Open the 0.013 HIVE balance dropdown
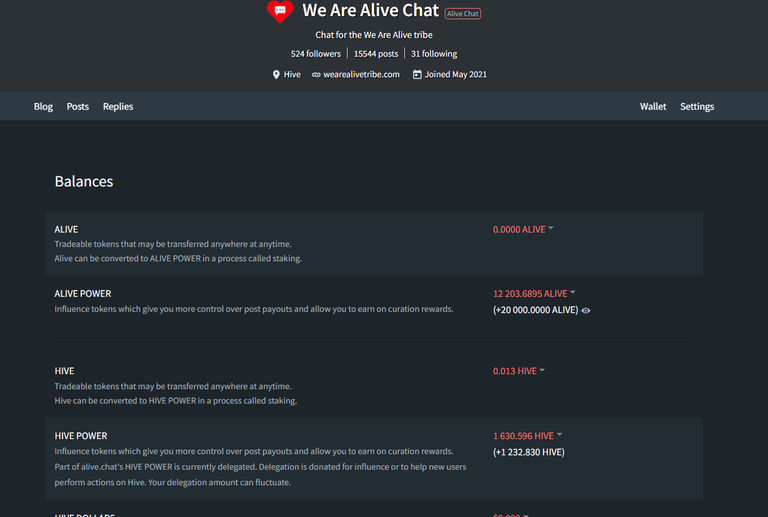Screen dimensions: 768x517 (x=519, y=371)
